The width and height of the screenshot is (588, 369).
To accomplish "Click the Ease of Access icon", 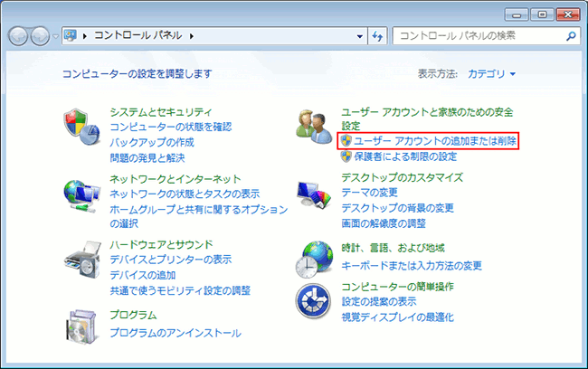I will coord(315,301).
